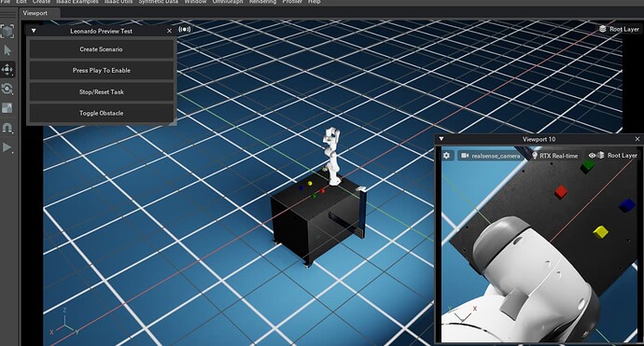Switch to the Viewport tab
This screenshot has height=346, width=644.
pyautogui.click(x=35, y=13)
